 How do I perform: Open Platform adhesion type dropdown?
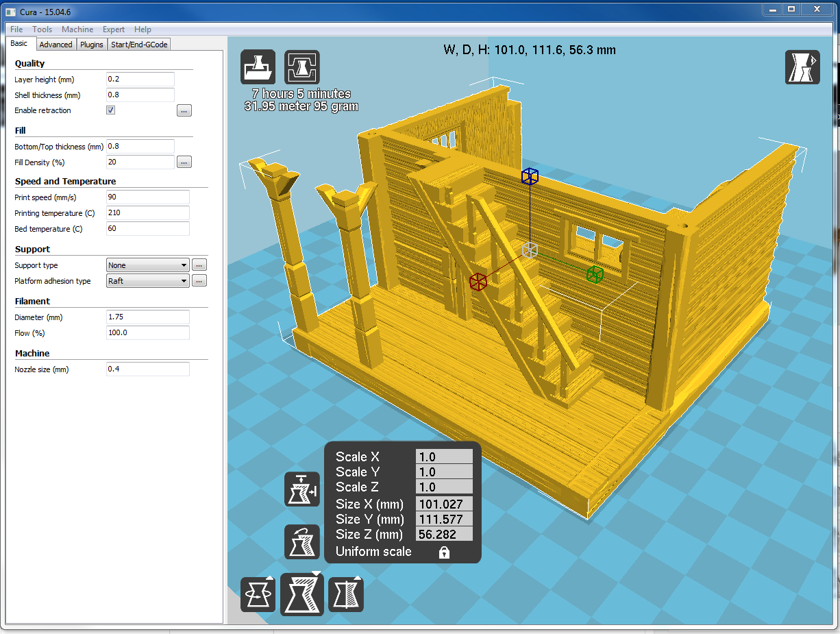[148, 281]
